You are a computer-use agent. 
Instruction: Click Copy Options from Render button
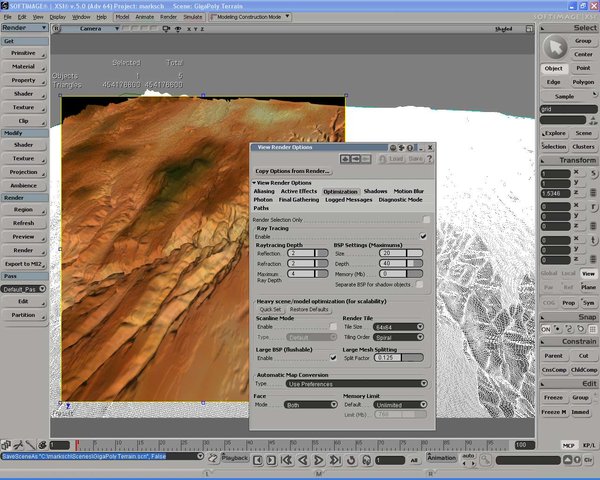coord(290,172)
